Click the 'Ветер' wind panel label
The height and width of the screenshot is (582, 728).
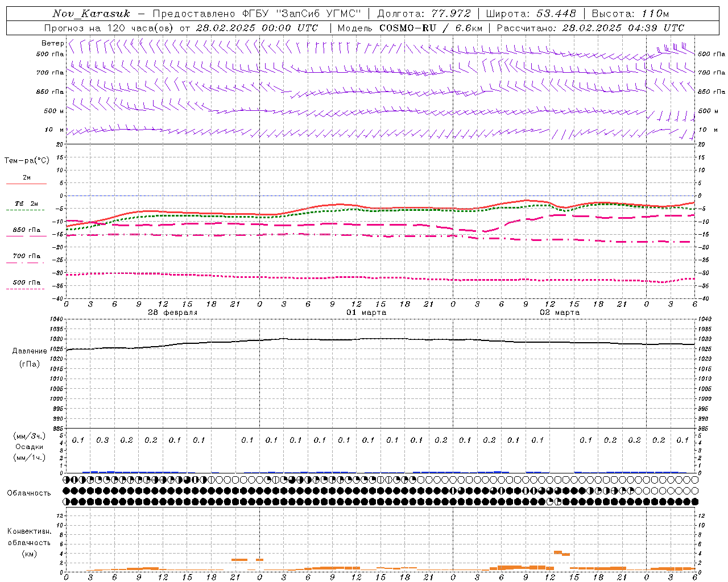[x=52, y=43]
